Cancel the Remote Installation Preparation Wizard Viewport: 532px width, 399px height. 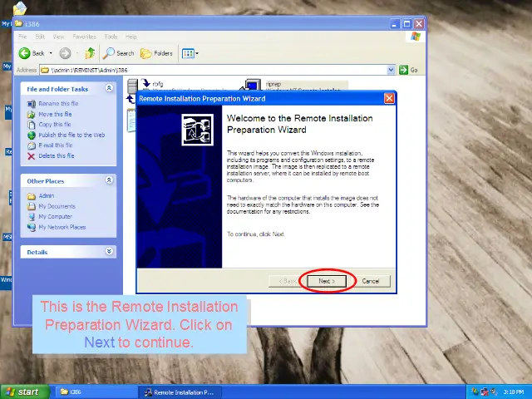coord(370,281)
